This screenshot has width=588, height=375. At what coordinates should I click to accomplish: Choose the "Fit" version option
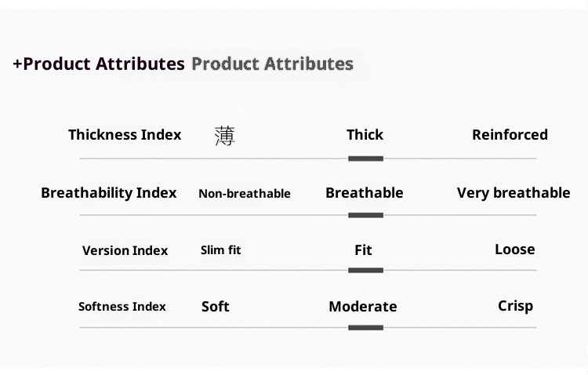click(x=363, y=250)
